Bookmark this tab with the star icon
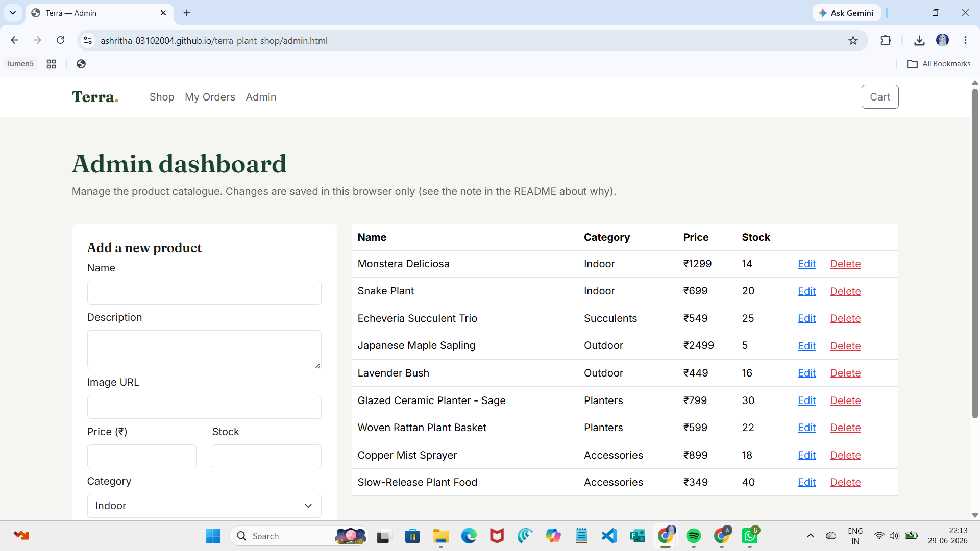Viewport: 980px width, 551px height. (x=853, y=40)
